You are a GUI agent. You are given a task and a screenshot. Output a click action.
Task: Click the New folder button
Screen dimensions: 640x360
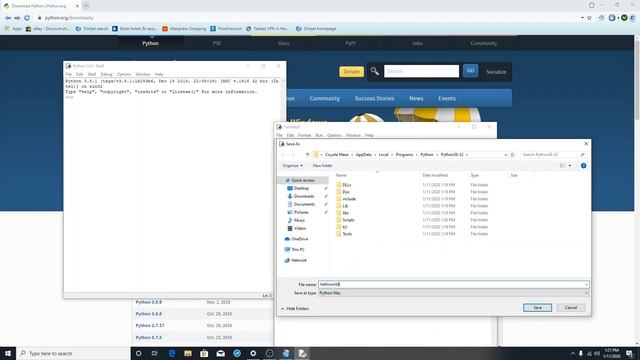pyautogui.click(x=322, y=166)
